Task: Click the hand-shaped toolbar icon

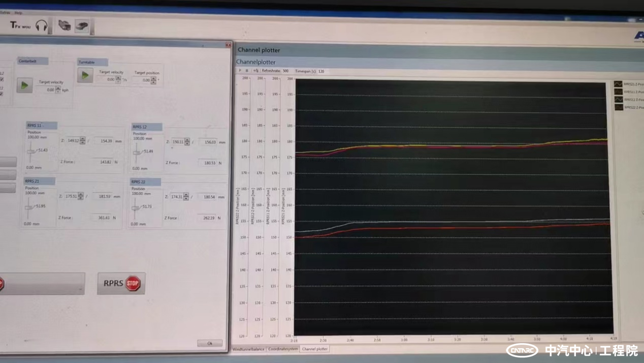Action: [64, 25]
